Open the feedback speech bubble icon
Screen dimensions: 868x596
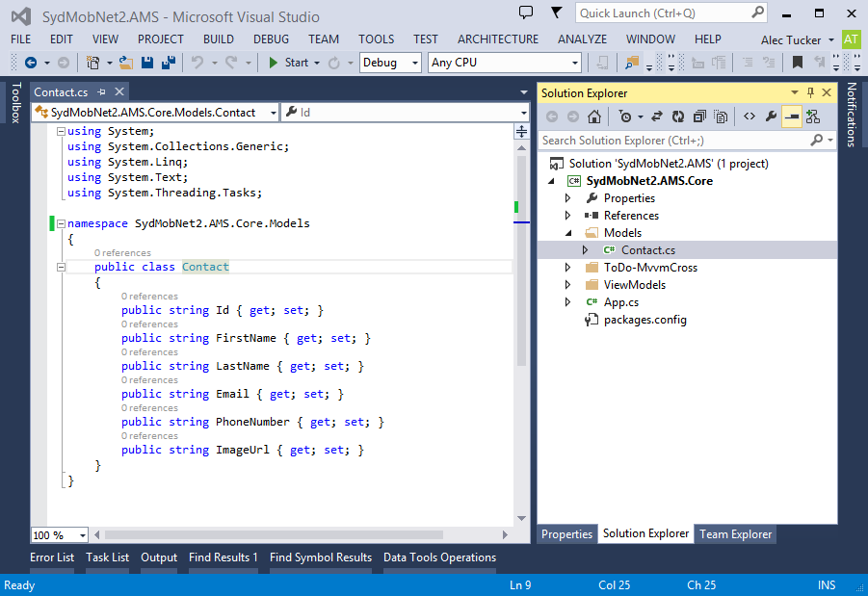525,13
